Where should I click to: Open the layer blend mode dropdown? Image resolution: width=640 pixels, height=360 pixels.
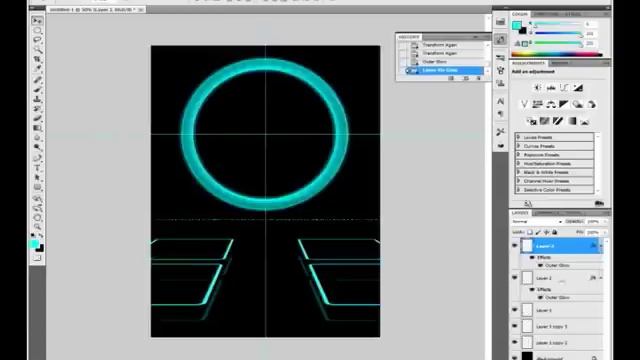click(x=537, y=222)
